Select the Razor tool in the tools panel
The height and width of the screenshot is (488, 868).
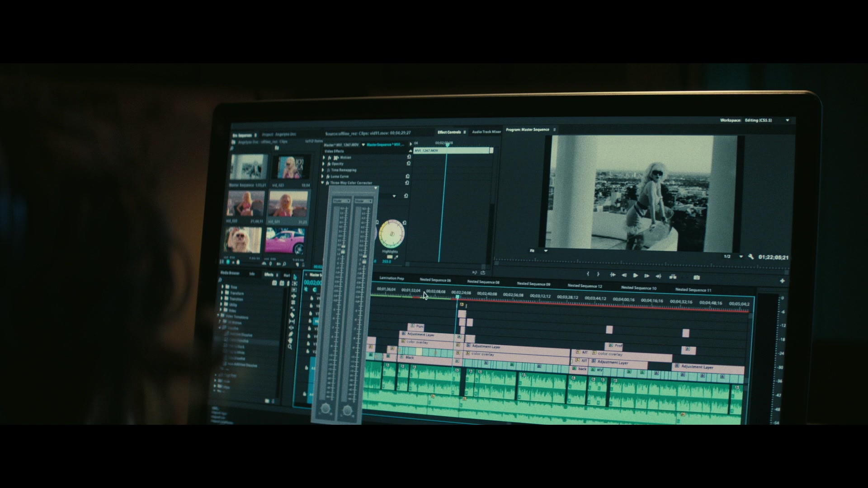292,315
